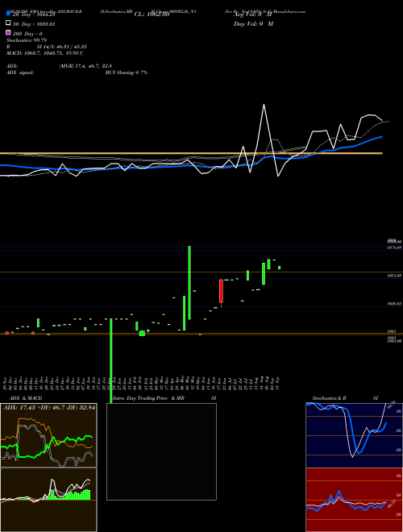Click the large red candlestick in price chart
Image resolution: width=403 pixels, height=532 pixels.
[221, 291]
